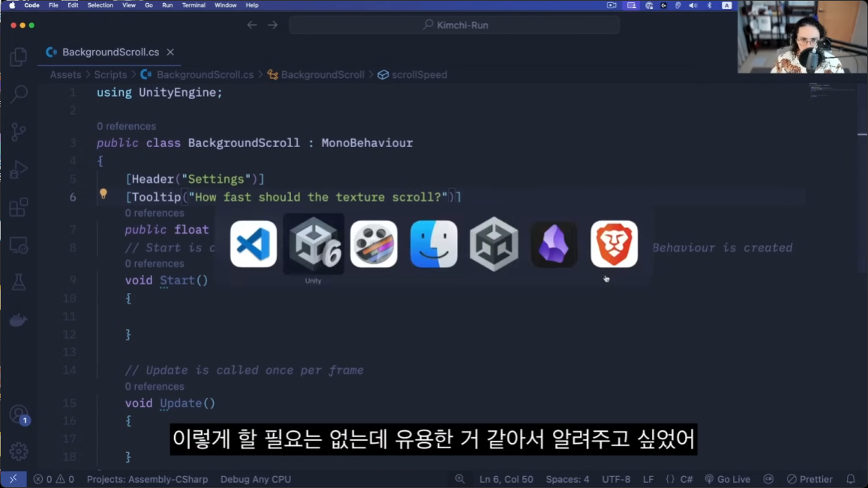Expand the scrollSpeed breadcrumb
868x488 pixels.
point(413,75)
